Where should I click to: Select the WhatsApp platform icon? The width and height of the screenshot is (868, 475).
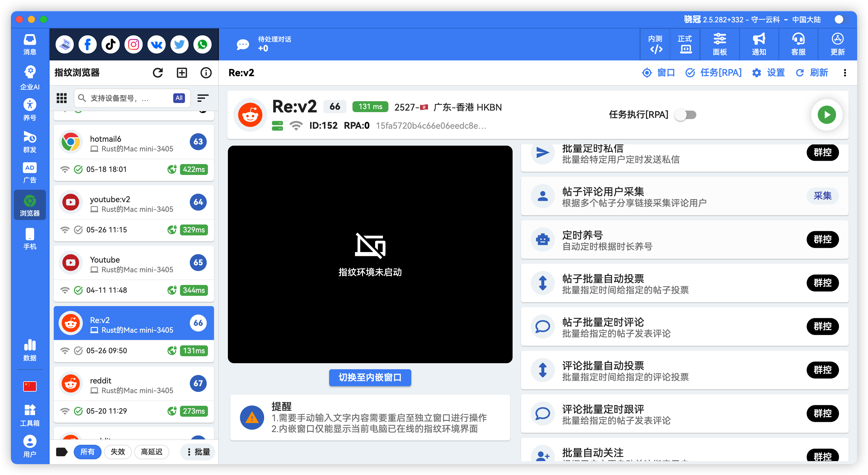202,44
